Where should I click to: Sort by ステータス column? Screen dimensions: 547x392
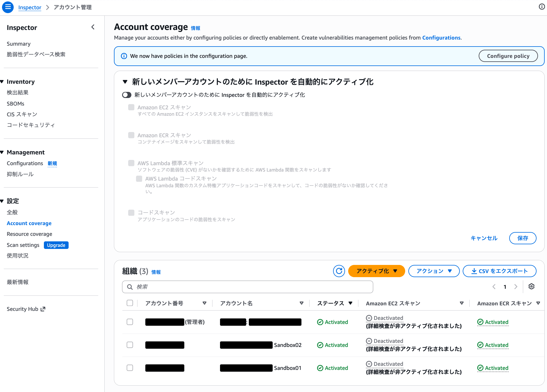pos(351,303)
